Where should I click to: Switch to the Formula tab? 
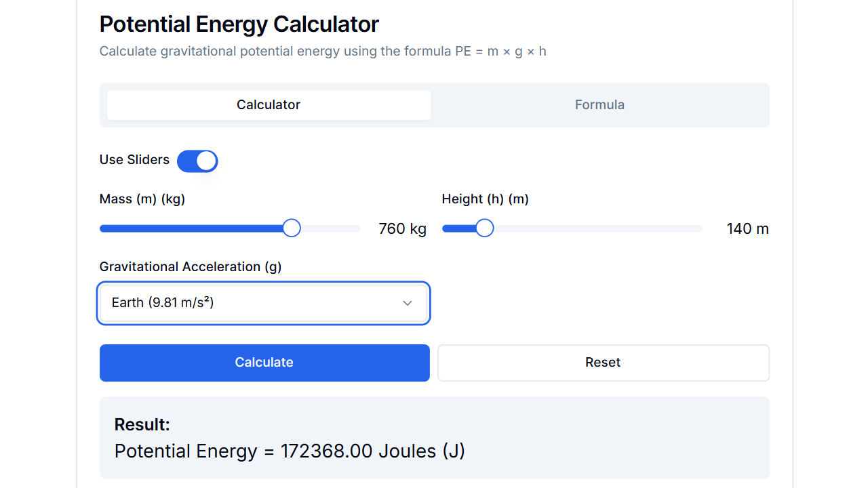[x=599, y=104]
